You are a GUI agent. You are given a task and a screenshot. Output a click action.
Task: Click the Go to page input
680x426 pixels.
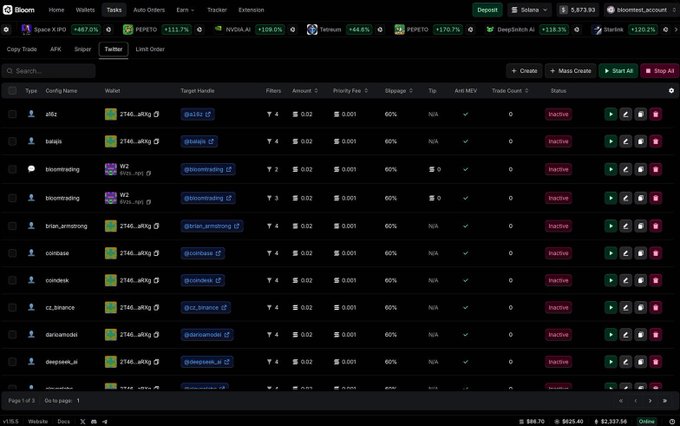[x=78, y=401]
